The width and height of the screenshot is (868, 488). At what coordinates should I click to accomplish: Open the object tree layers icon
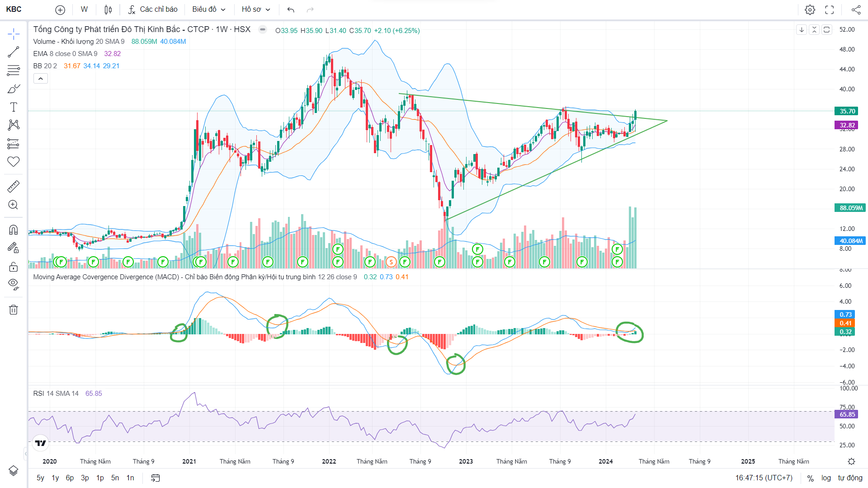coord(14,471)
